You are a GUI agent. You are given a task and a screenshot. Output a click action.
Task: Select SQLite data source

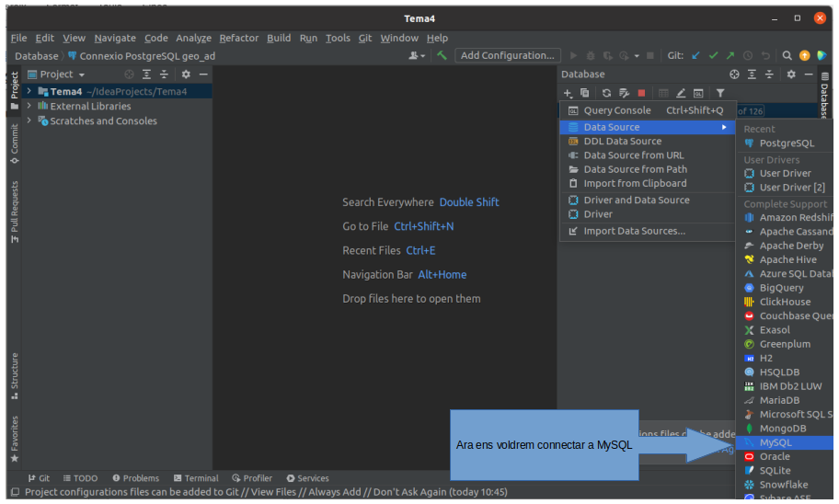(x=785, y=470)
